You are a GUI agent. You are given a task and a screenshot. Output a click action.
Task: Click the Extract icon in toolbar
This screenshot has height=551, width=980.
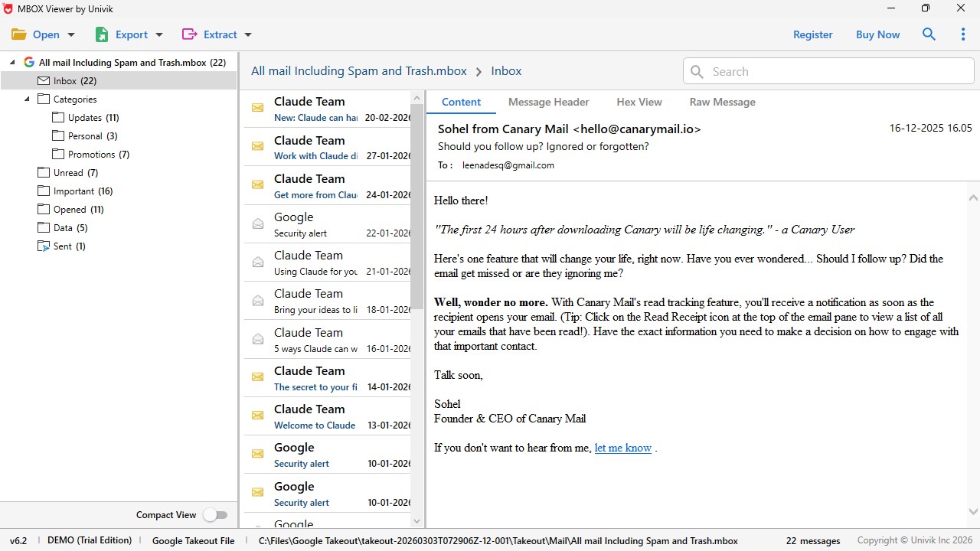189,34
